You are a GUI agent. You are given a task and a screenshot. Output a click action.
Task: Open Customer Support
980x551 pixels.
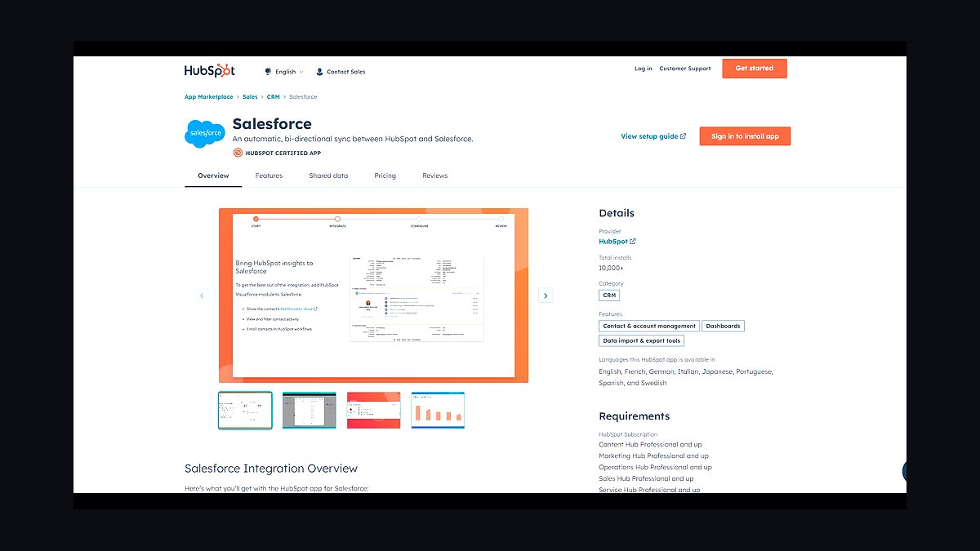[685, 69]
